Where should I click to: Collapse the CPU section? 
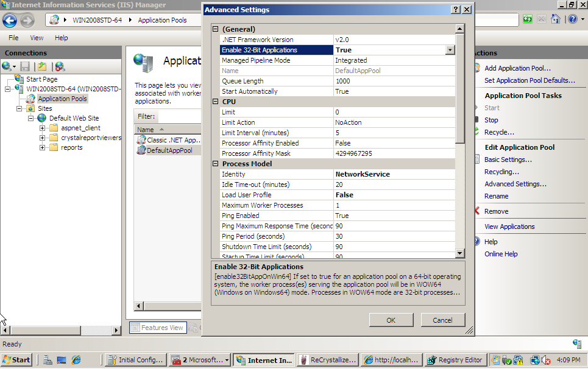tap(216, 102)
